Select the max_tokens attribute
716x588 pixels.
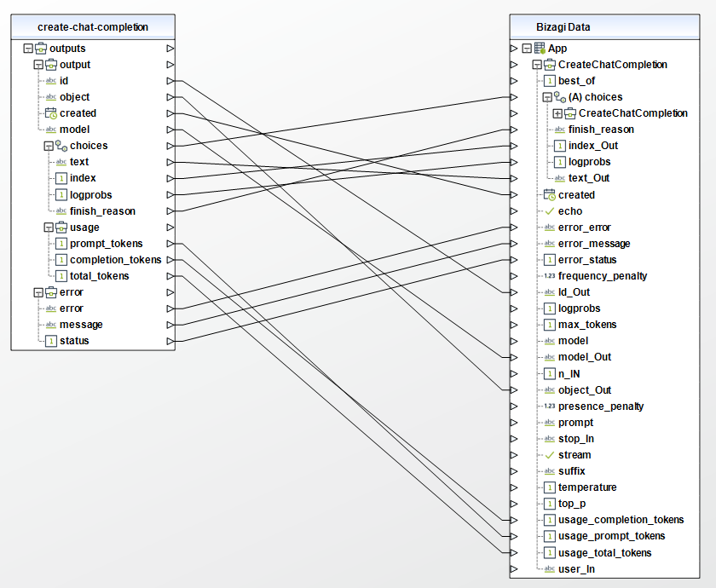click(587, 325)
